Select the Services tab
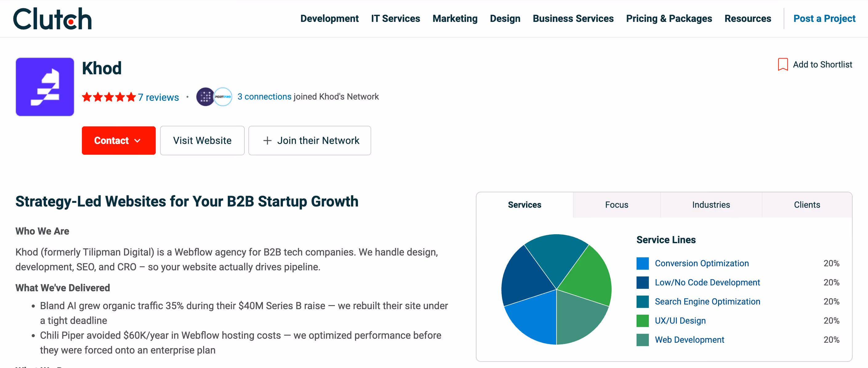The height and width of the screenshot is (368, 868). pos(524,205)
